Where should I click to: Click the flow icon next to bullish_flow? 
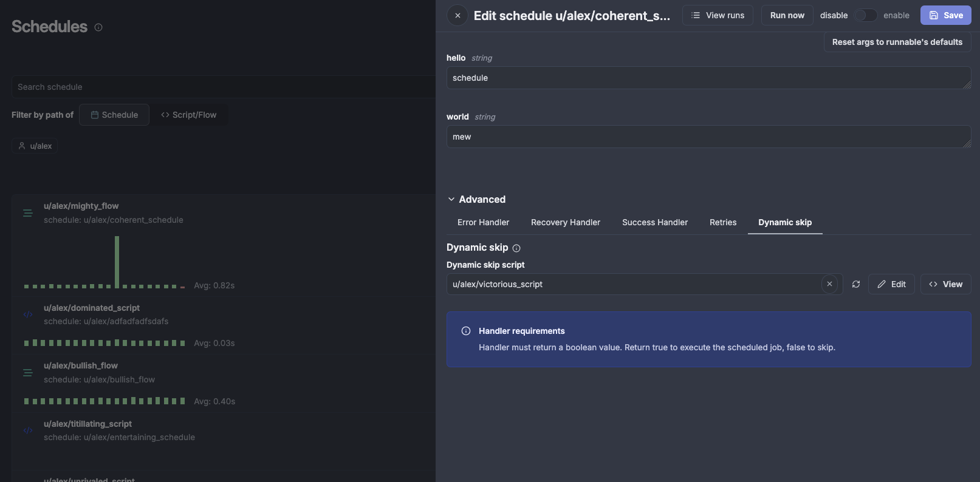pyautogui.click(x=28, y=373)
